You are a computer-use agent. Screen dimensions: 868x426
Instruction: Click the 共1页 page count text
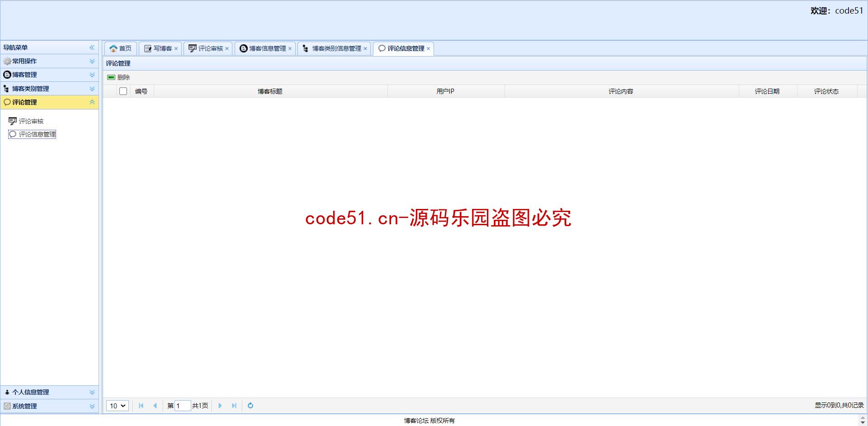click(200, 406)
